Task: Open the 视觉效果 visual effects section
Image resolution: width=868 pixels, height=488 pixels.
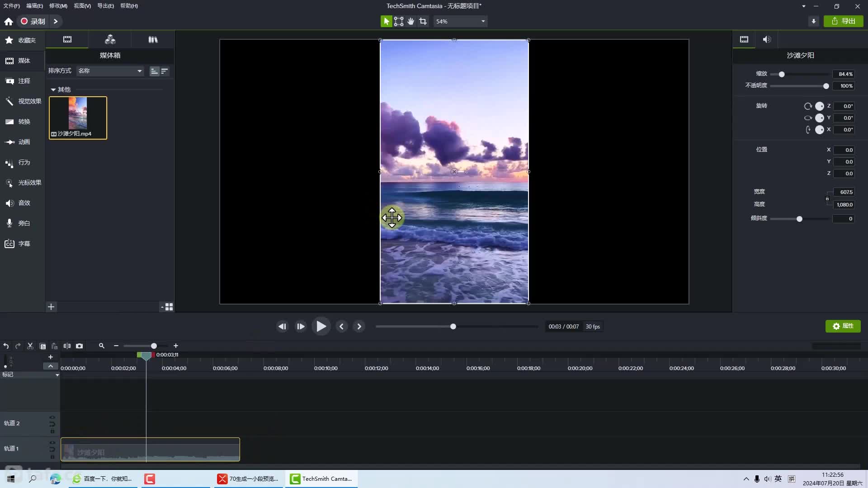Action: pyautogui.click(x=22, y=101)
